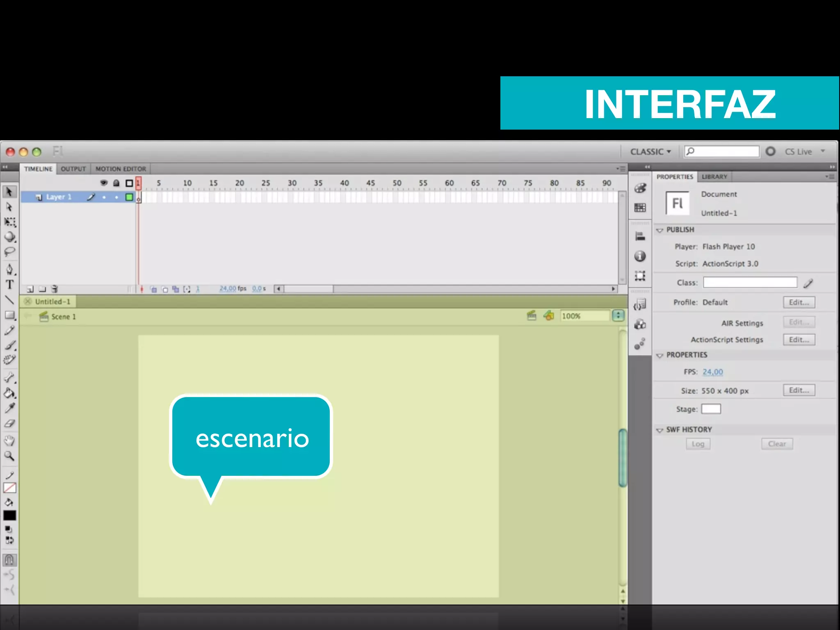Collapse the PUBLISH section triangle

point(660,230)
